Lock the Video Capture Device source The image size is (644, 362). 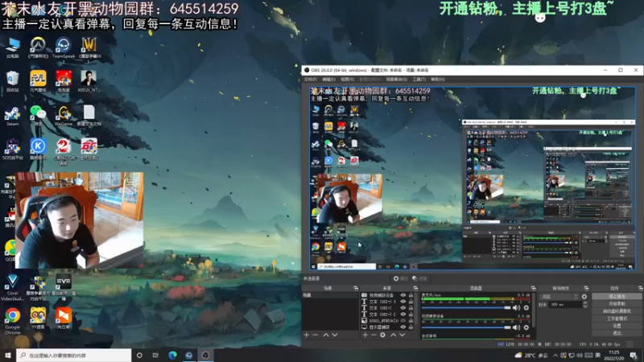point(411,295)
